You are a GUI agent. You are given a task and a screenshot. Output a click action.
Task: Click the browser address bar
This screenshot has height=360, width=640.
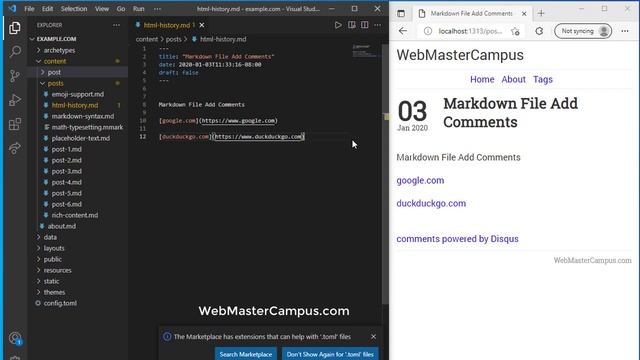(470, 31)
